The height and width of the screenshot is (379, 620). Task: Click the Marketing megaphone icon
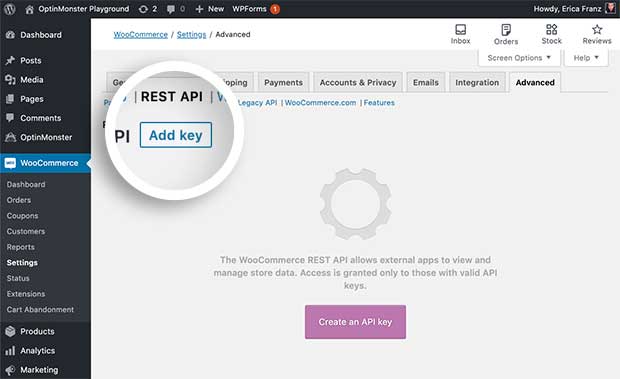tap(10, 370)
